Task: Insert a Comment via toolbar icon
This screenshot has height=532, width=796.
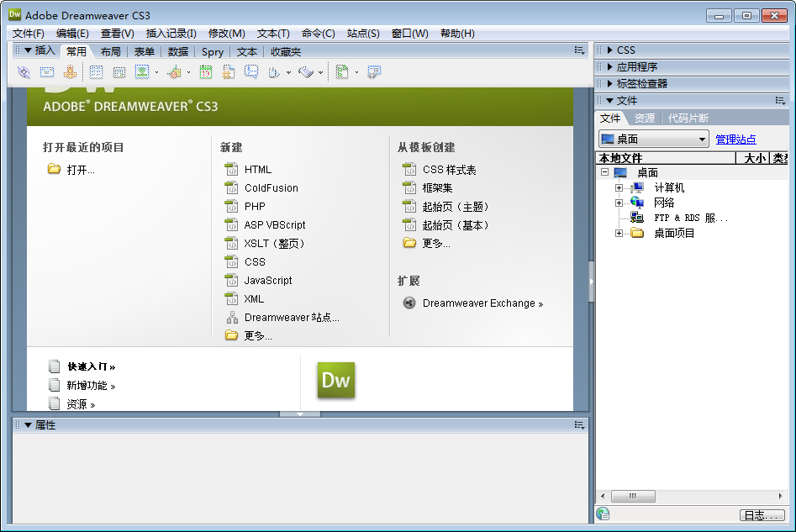Action: (x=251, y=72)
